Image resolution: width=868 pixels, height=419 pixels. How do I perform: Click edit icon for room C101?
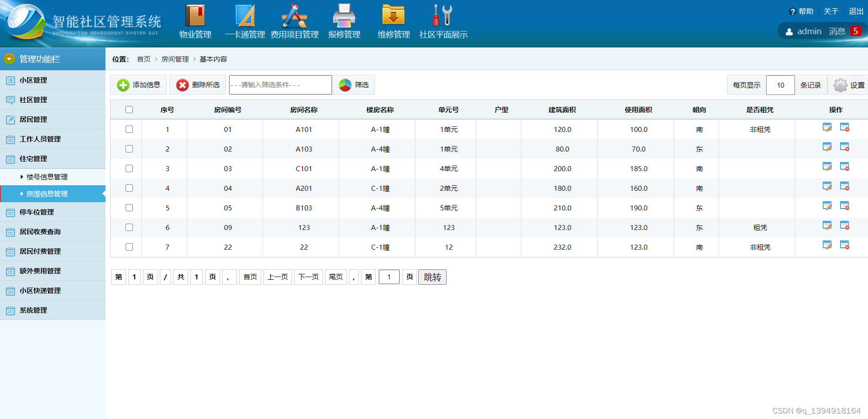pyautogui.click(x=827, y=167)
